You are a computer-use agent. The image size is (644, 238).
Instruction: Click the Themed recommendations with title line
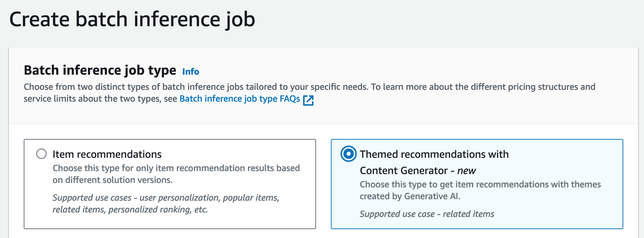434,154
